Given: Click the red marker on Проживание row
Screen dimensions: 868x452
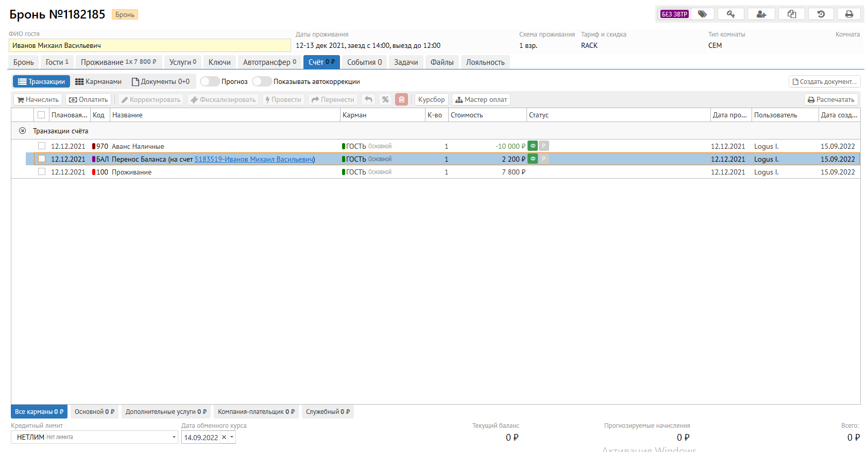Looking at the screenshot, I should 94,172.
